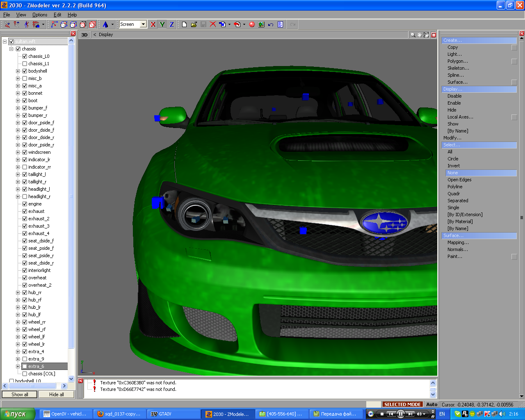The image size is (525, 420).
Task: Expand the bodyshell tree node
Action: point(18,71)
